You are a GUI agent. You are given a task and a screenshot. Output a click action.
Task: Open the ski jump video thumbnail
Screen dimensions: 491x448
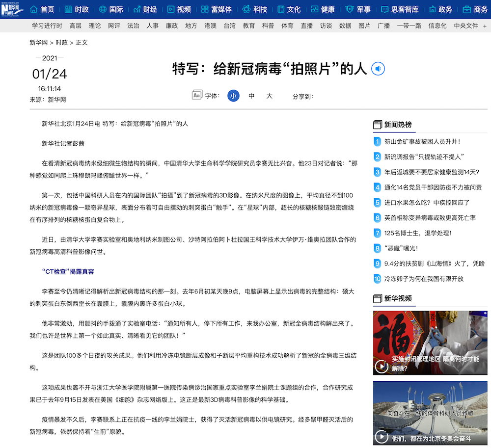point(430,413)
